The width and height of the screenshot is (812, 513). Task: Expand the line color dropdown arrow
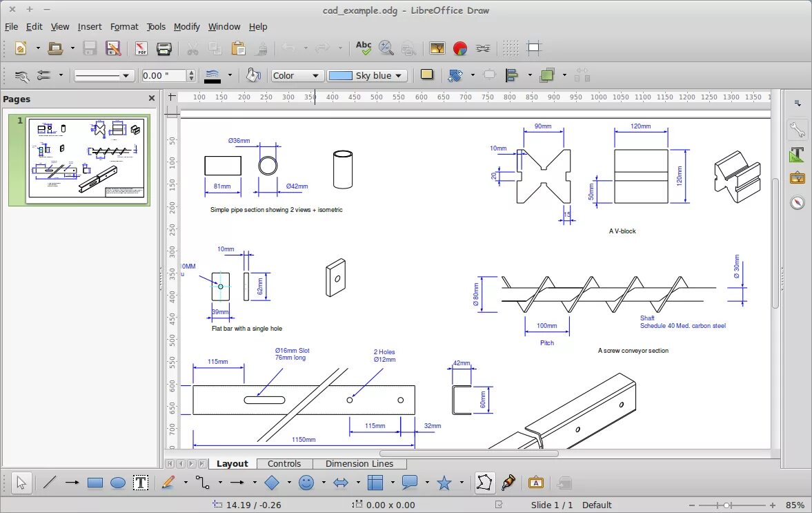click(230, 76)
